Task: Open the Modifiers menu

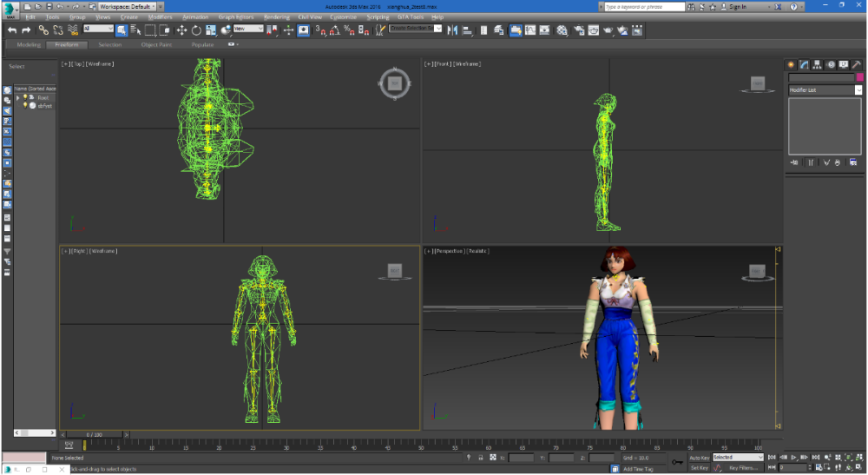Action: tap(160, 16)
